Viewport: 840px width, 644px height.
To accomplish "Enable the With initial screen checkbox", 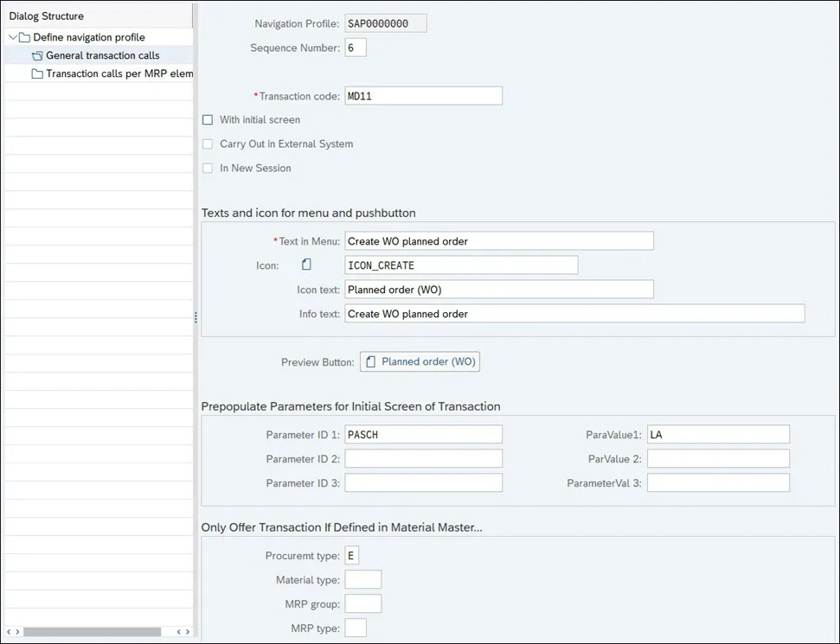I will 208,120.
